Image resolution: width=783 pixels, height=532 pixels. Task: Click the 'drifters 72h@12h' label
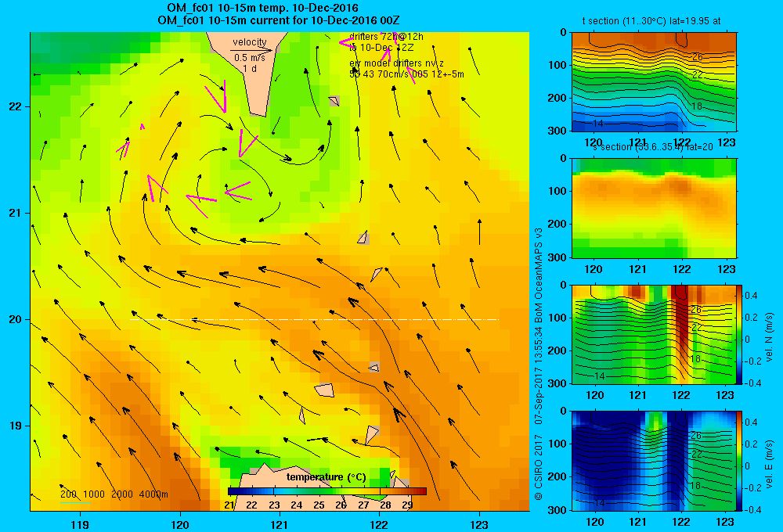point(386,37)
